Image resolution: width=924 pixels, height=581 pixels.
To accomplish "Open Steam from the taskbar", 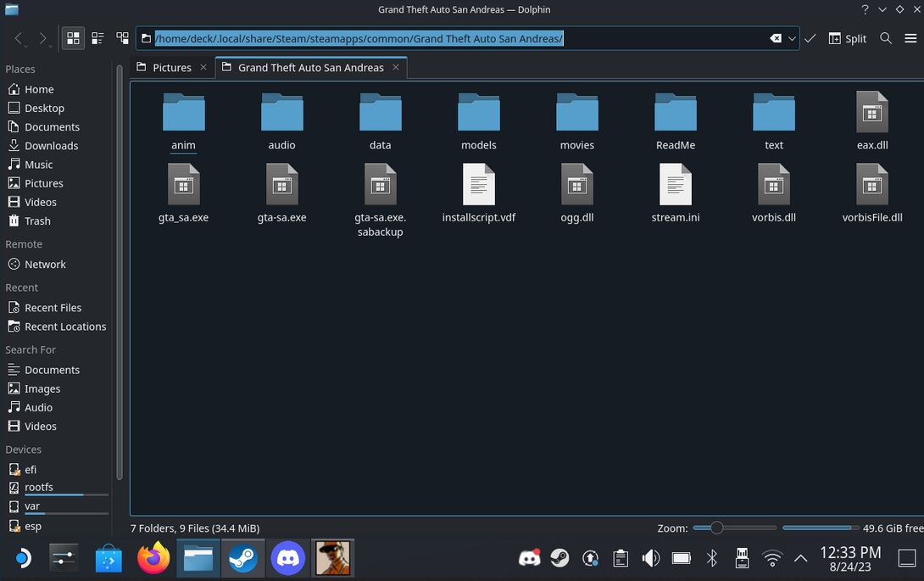I will pos(242,558).
